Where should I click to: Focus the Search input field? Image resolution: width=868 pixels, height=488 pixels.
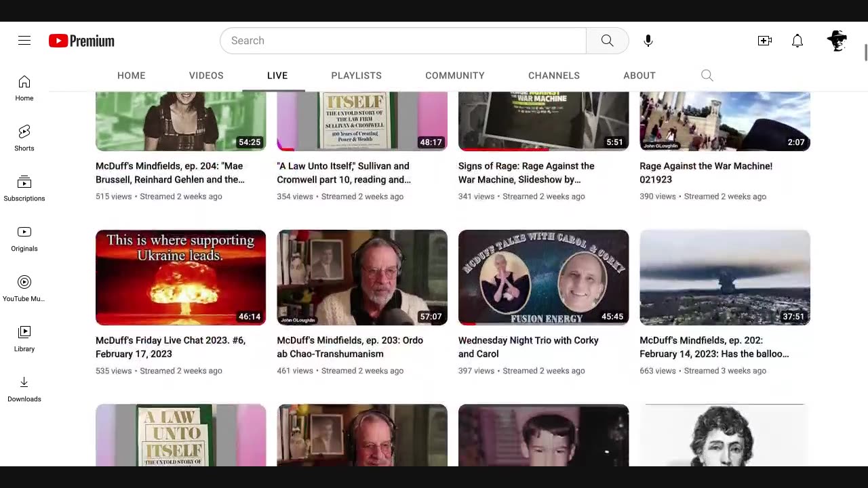point(403,41)
